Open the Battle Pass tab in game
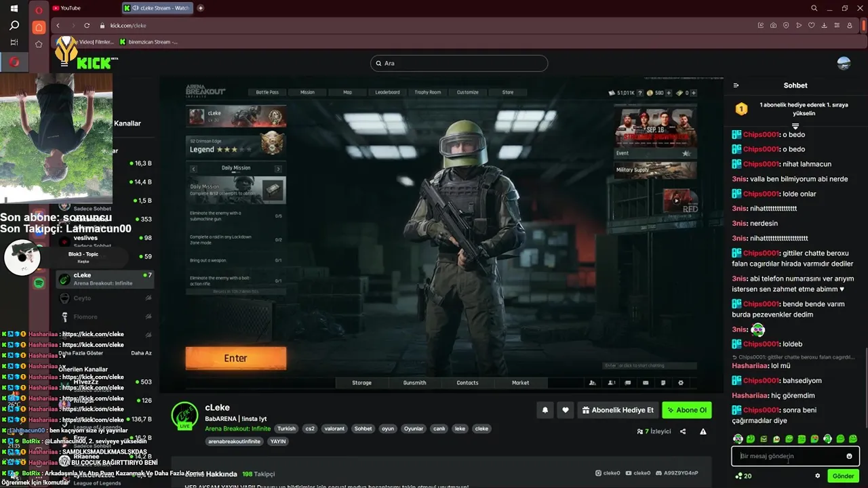Viewport: 868px width, 488px height. [267, 92]
